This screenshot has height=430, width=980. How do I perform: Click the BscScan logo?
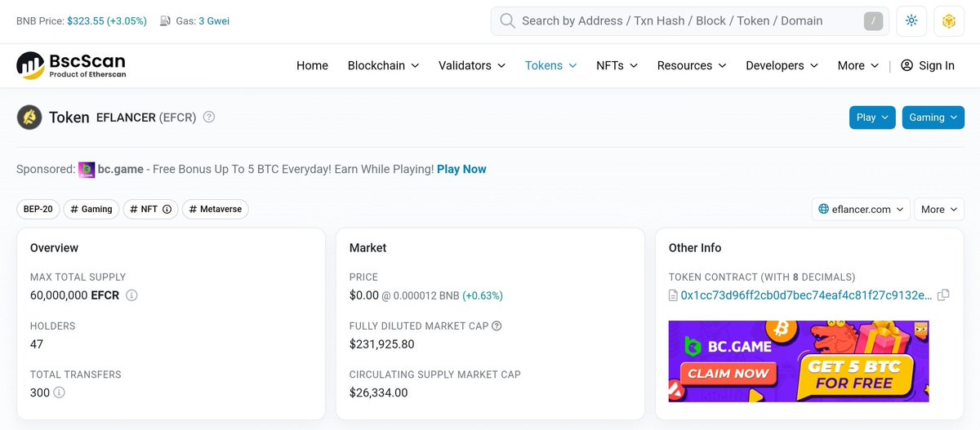(71, 65)
